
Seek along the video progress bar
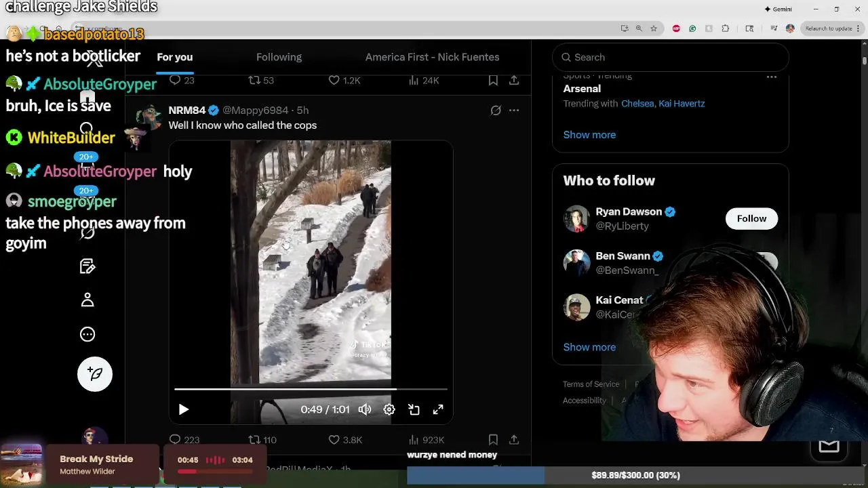click(x=311, y=389)
